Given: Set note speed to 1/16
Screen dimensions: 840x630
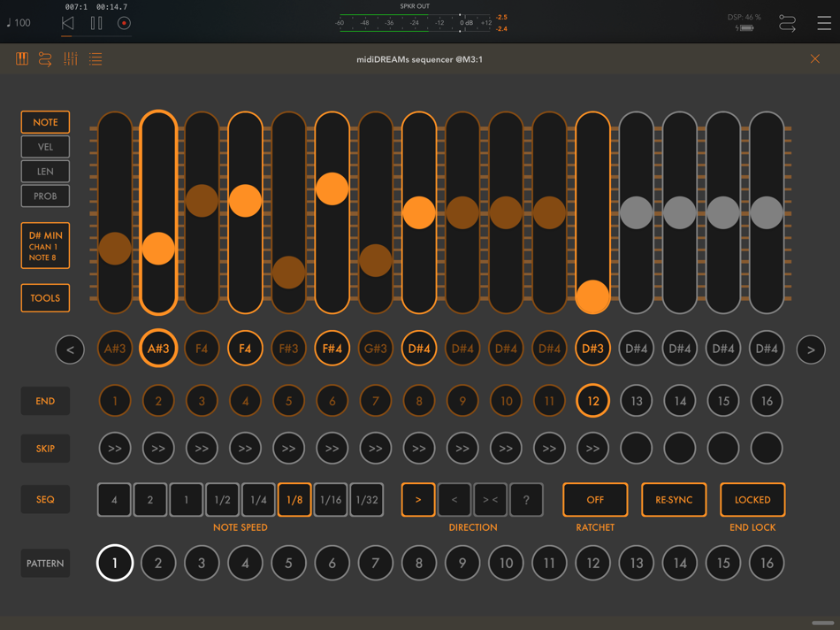Looking at the screenshot, I should click(x=331, y=500).
